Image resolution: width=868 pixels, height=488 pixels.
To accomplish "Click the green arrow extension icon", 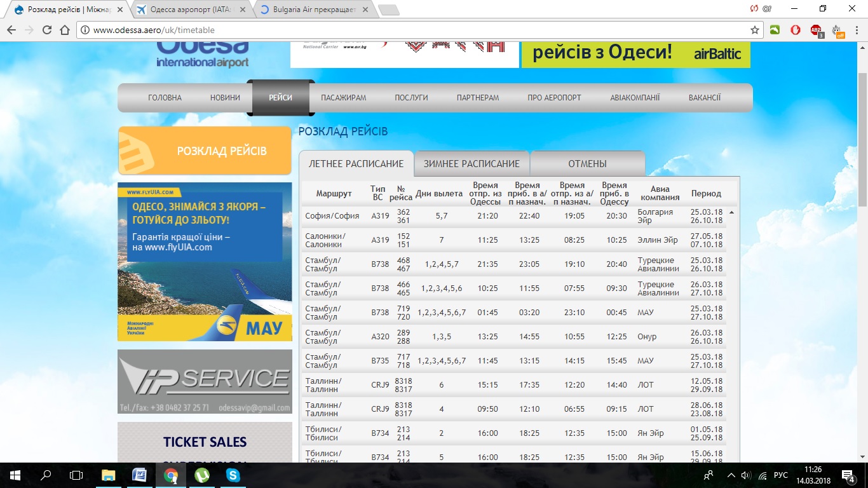I will 775,30.
